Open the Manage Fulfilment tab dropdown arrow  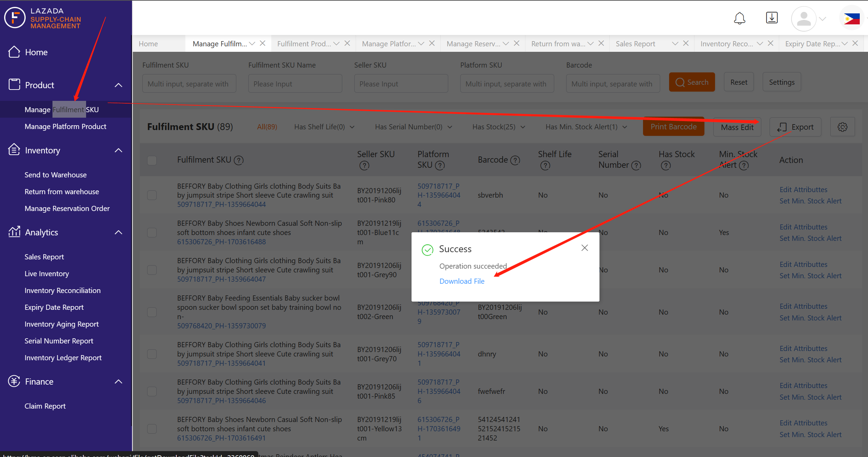pyautogui.click(x=252, y=44)
